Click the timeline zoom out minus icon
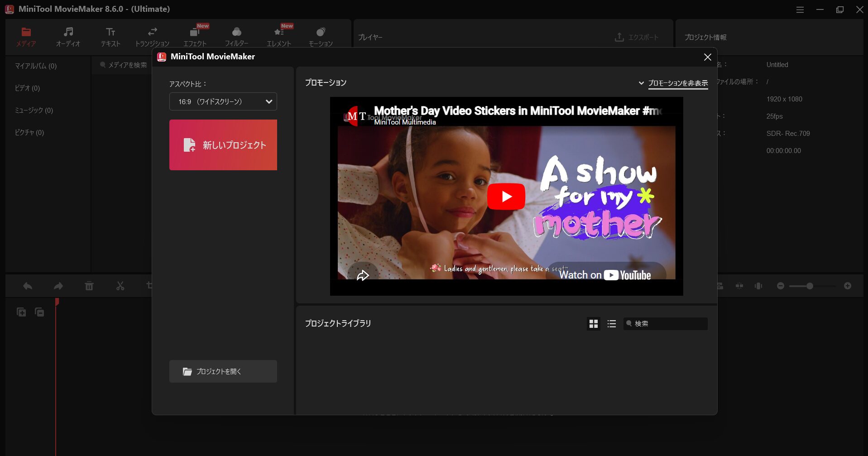The height and width of the screenshot is (456, 868). pos(781,286)
